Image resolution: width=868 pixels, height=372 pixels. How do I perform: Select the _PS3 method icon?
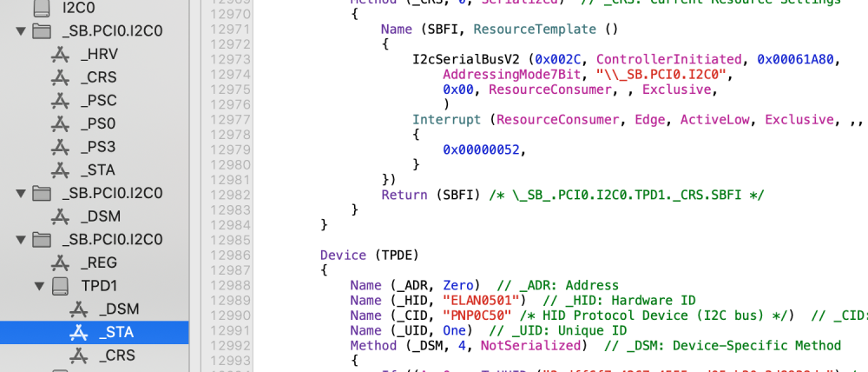(59, 147)
